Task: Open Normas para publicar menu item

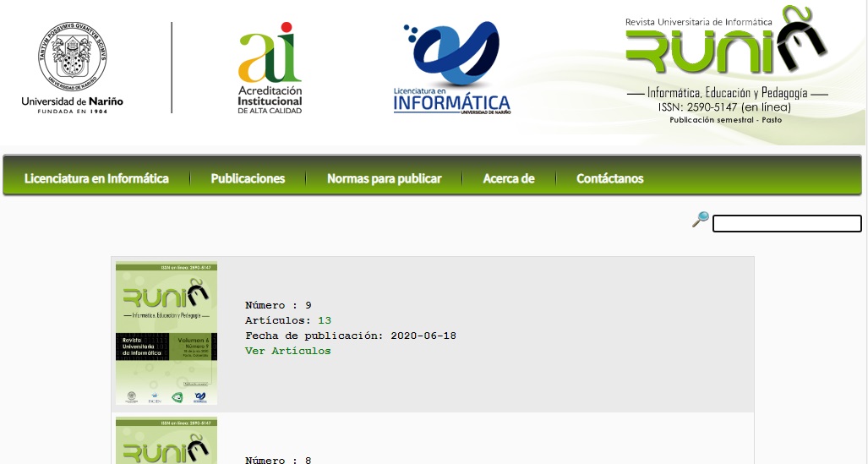Action: pyautogui.click(x=385, y=178)
